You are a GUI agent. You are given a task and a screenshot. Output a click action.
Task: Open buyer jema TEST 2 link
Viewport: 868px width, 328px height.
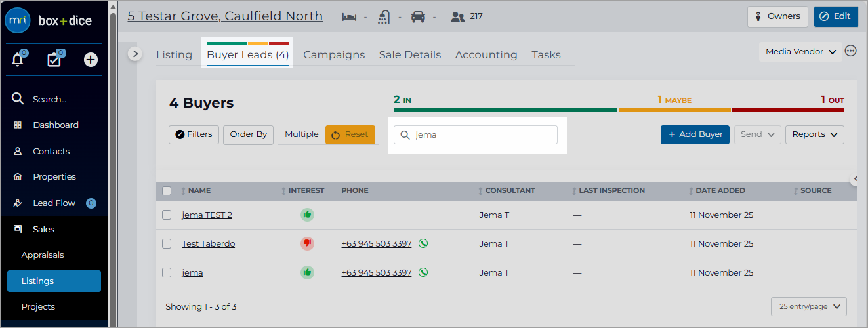pyautogui.click(x=207, y=215)
